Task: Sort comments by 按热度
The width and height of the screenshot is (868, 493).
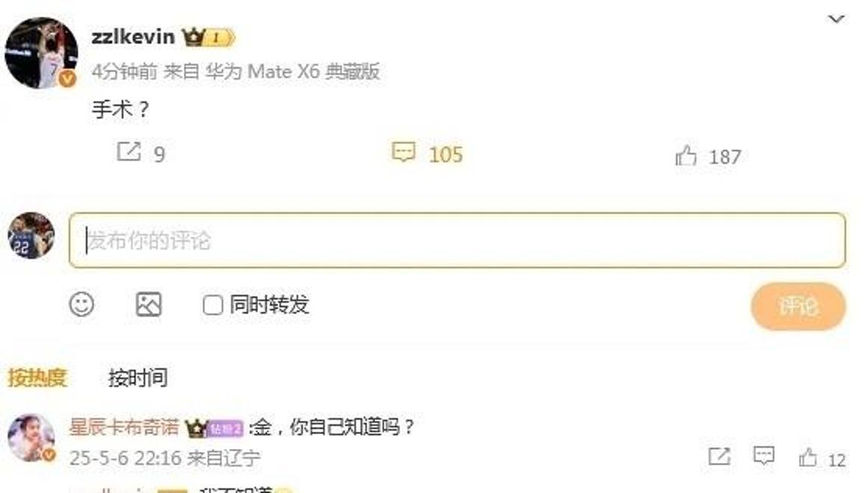Action: [x=37, y=377]
